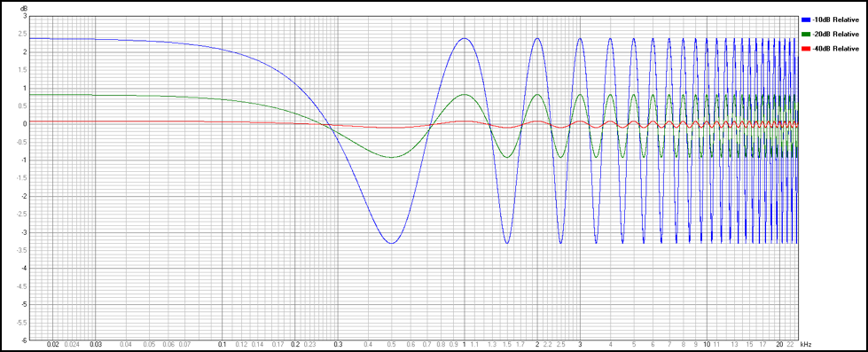Click the dB unit label above the vertical axis
This screenshot has height=352, width=868.
point(23,10)
